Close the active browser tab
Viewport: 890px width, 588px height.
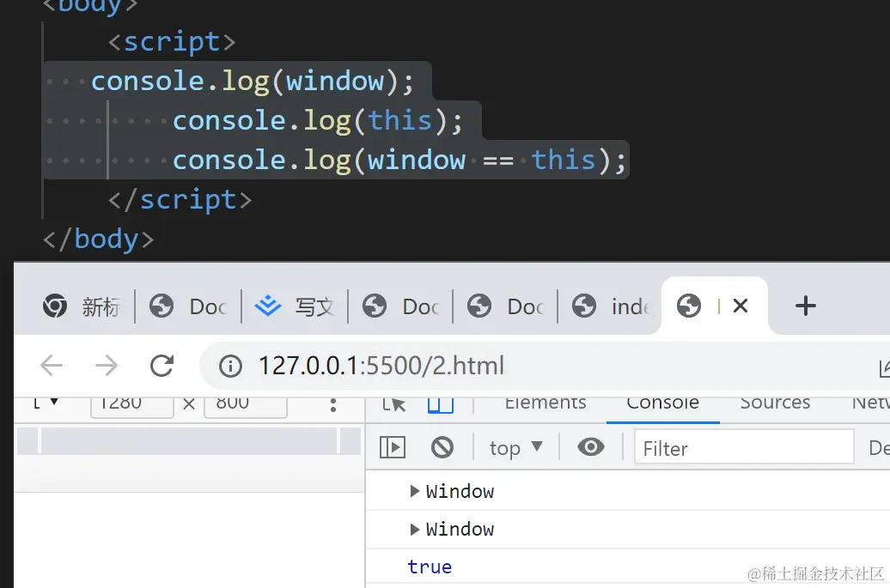point(741,306)
